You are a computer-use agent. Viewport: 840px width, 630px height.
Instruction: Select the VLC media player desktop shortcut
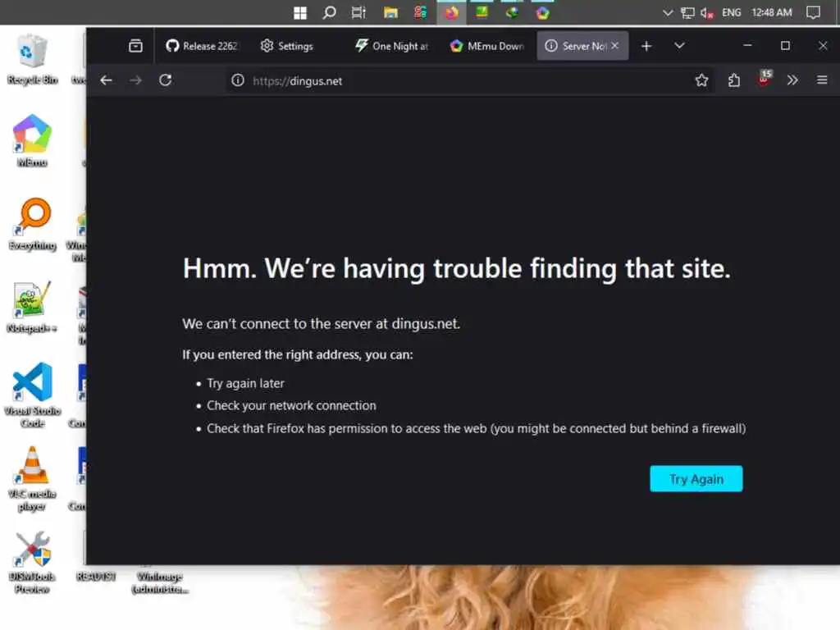(x=32, y=479)
